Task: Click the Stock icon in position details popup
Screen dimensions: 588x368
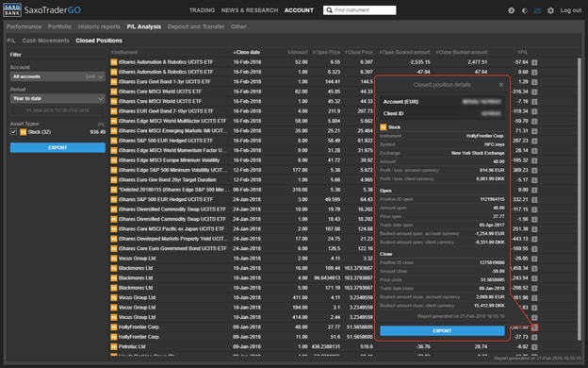Action: coord(384,127)
